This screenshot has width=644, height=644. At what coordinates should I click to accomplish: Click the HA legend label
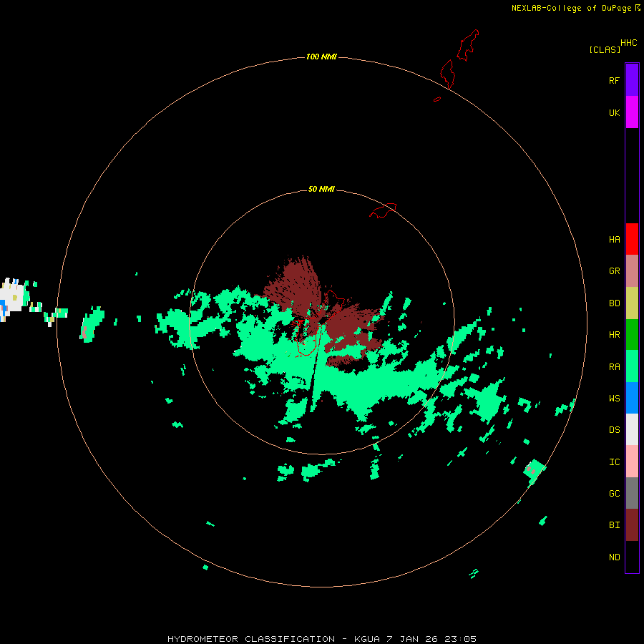pos(614,240)
